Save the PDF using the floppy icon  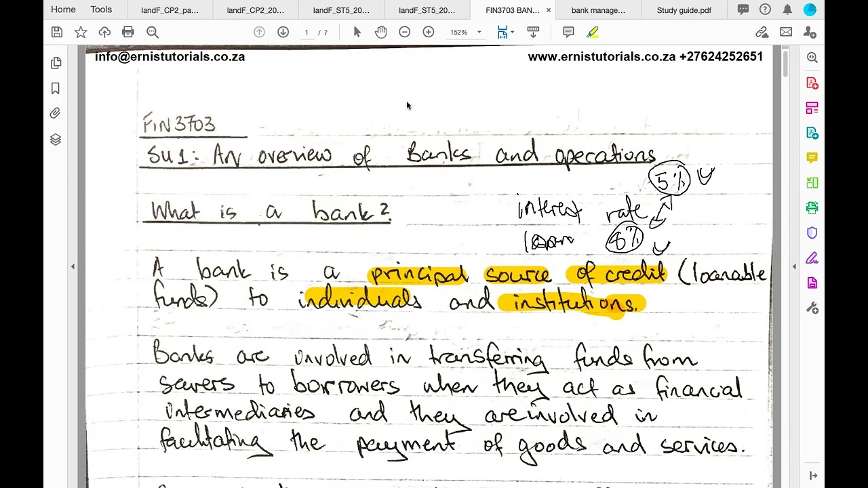[57, 32]
